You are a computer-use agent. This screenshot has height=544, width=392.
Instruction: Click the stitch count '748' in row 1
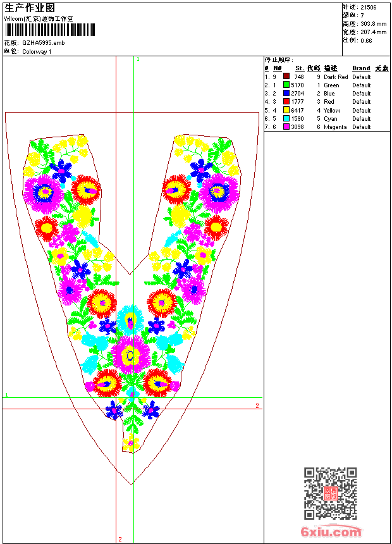coord(299,77)
